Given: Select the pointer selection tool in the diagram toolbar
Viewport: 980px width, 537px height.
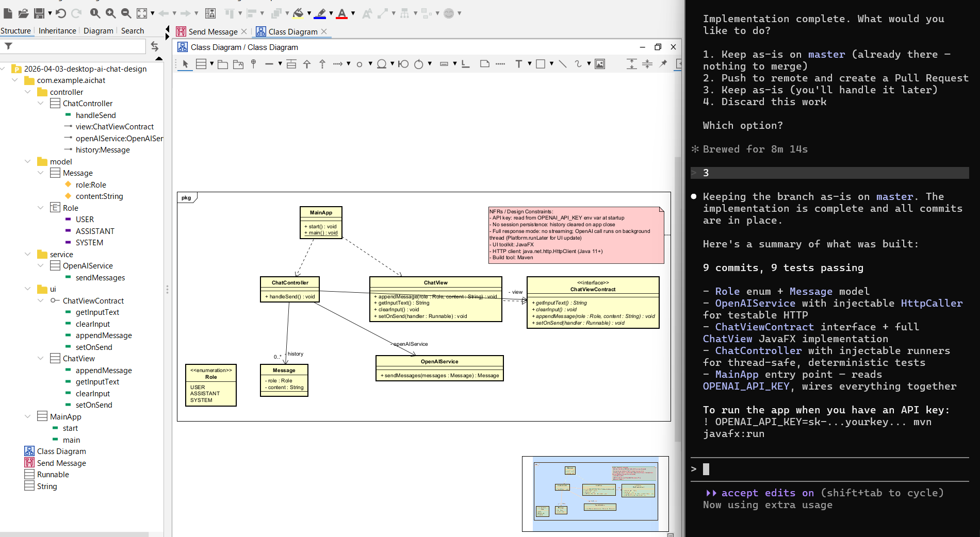Looking at the screenshot, I should [x=185, y=64].
